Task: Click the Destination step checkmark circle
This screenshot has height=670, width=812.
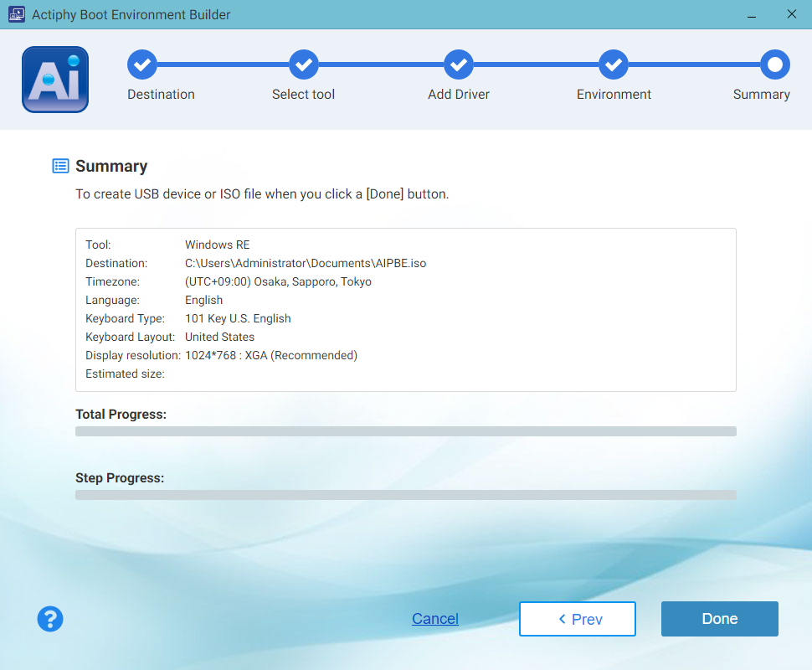Action: pyautogui.click(x=141, y=64)
